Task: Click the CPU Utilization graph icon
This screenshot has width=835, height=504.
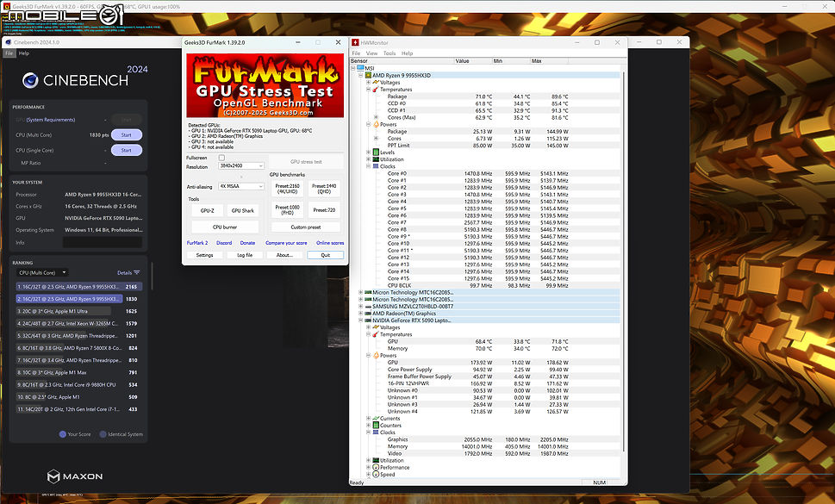Action: point(376,159)
